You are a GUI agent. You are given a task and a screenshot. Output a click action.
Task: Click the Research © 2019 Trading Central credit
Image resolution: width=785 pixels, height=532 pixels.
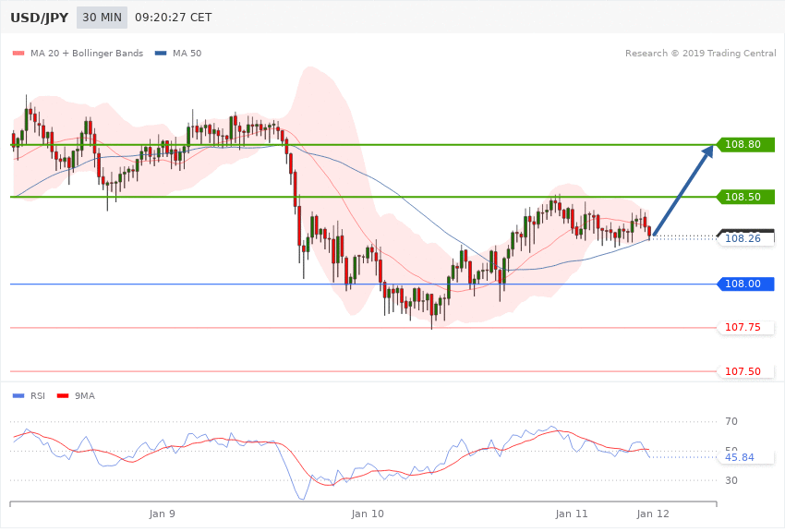700,53
